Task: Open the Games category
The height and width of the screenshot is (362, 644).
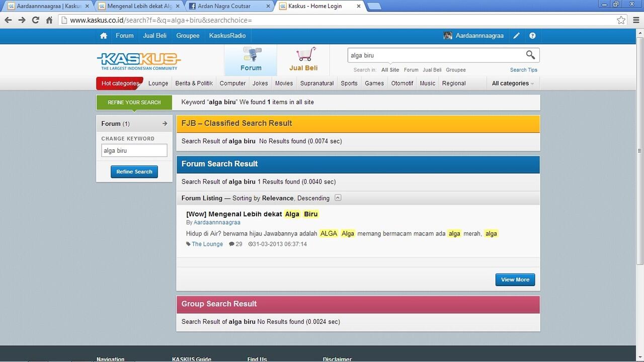Action: tap(374, 83)
